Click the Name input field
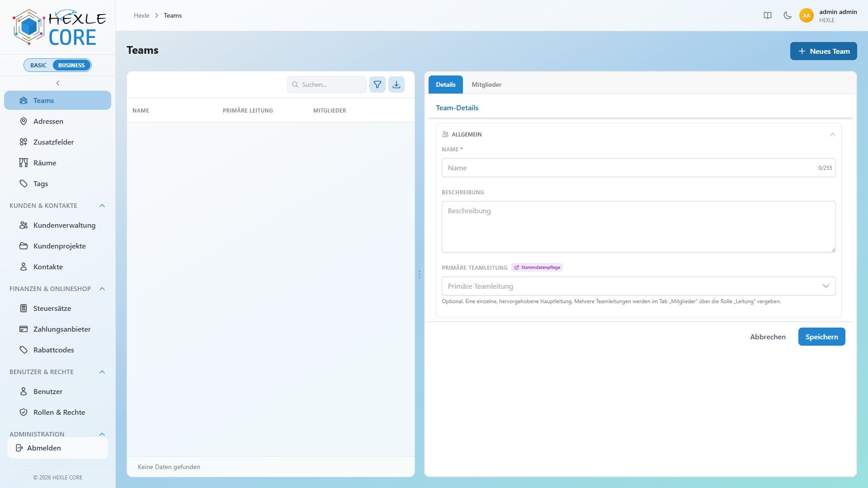 638,168
